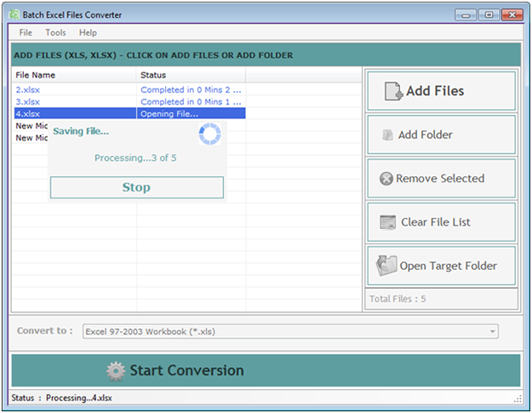Select first New Mic file row

(x=31, y=126)
